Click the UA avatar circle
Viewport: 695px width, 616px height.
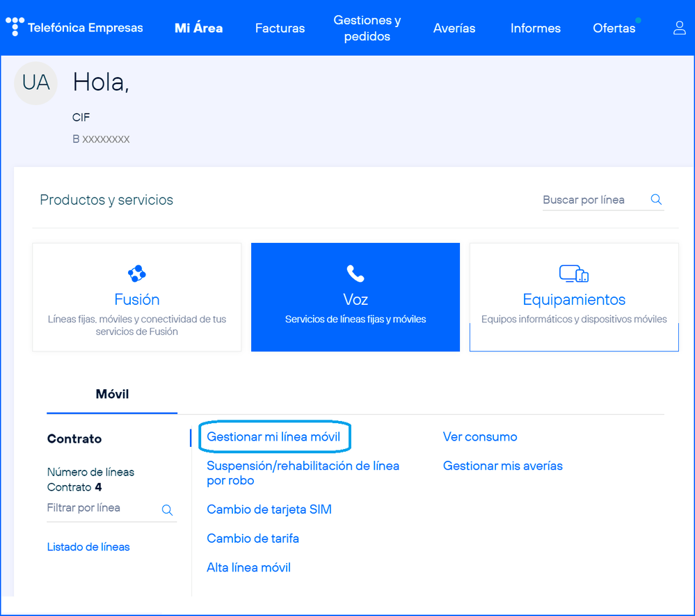coord(35,84)
